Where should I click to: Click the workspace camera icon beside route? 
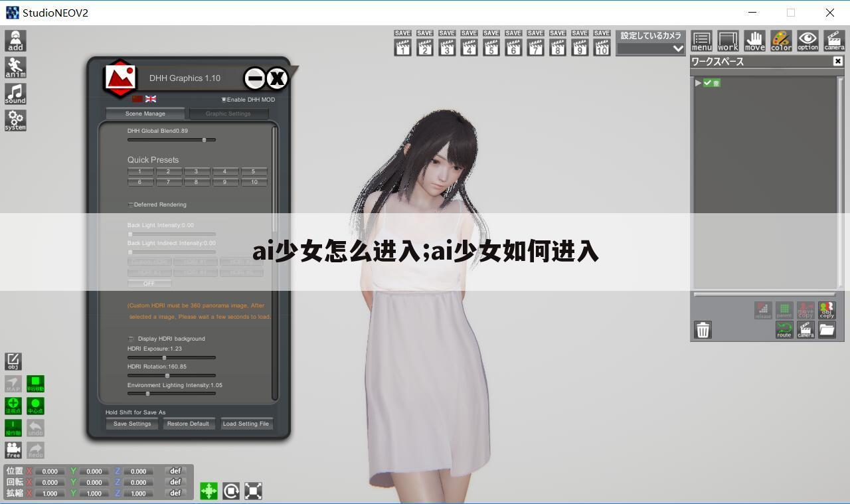click(x=806, y=330)
